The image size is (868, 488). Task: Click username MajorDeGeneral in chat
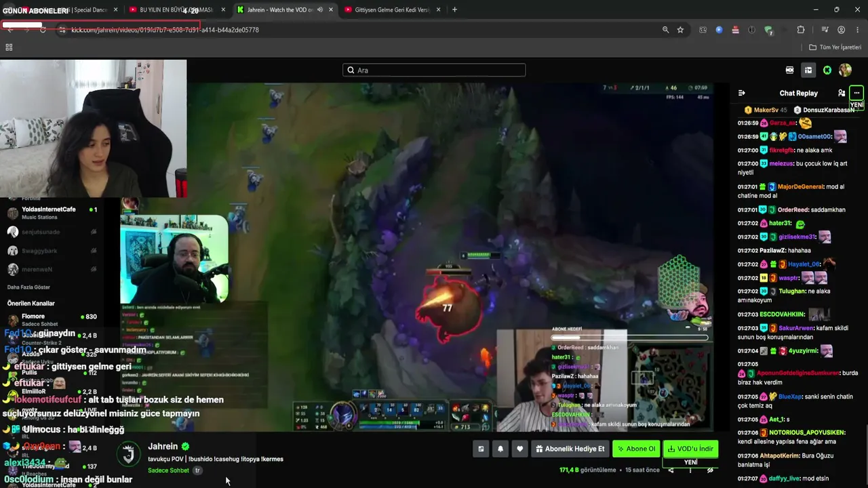coord(800,187)
